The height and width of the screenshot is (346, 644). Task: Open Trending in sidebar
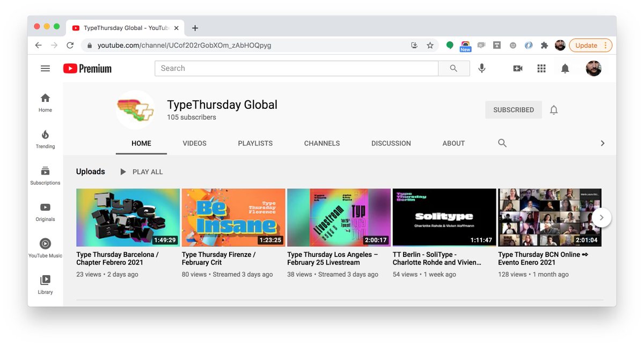point(45,139)
